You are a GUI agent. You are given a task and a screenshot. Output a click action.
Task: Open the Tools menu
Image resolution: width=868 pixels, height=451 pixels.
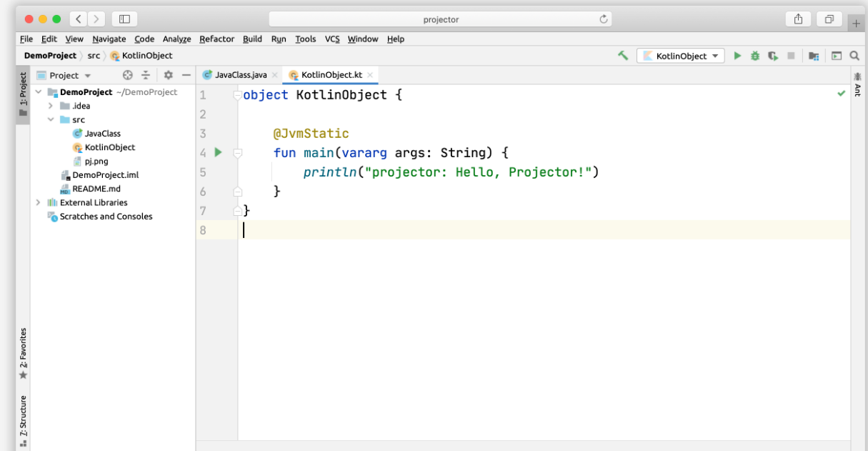pos(306,39)
